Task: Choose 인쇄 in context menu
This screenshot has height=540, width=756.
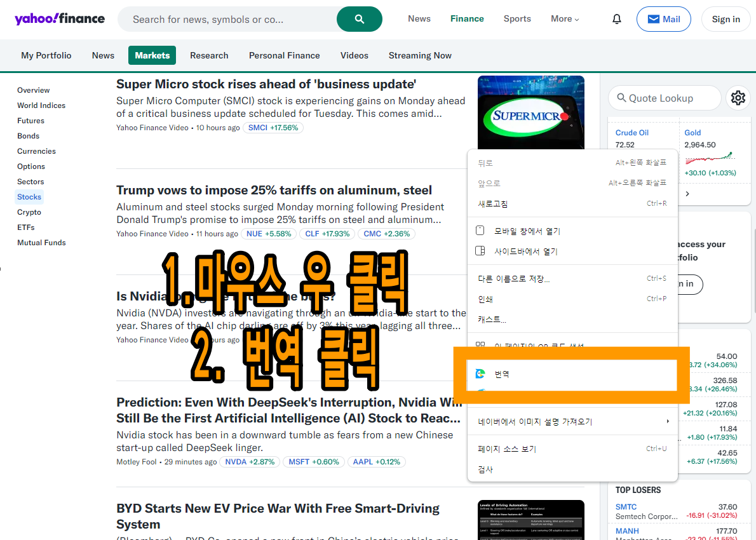Action: [x=572, y=299]
